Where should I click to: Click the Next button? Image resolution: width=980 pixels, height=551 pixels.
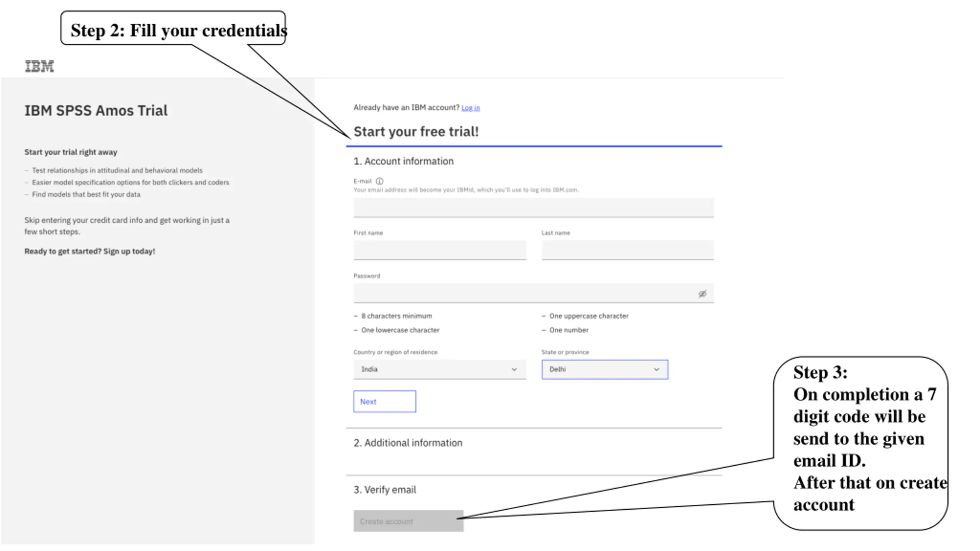(x=385, y=401)
